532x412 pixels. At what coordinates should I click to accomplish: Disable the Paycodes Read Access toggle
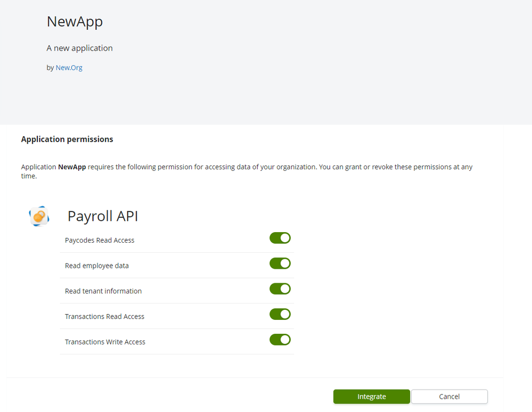coord(280,238)
